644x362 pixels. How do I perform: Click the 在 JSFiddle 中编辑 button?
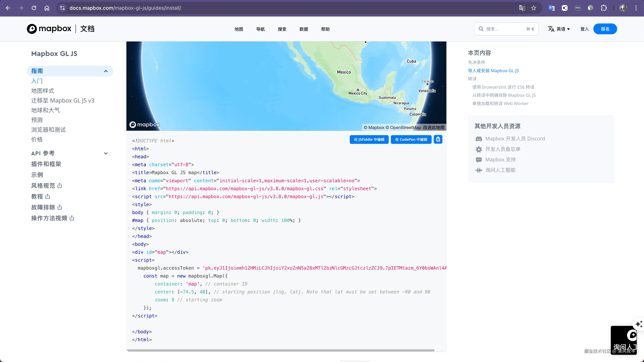pyautogui.click(x=369, y=139)
